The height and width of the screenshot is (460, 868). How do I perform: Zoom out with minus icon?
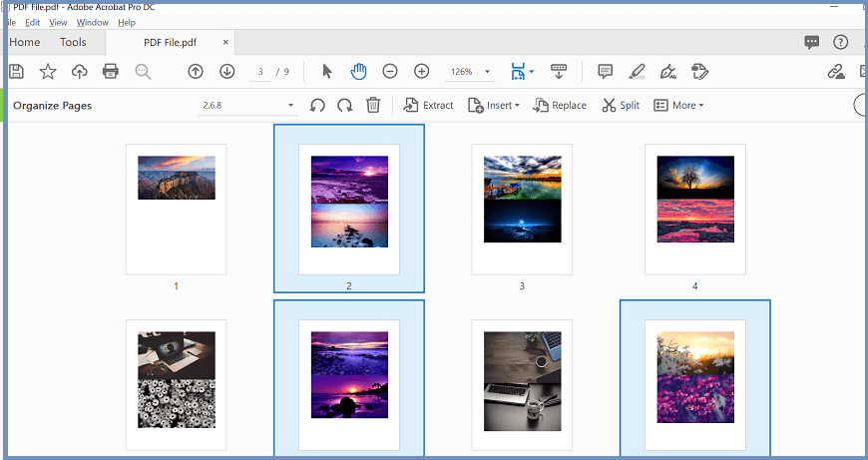390,72
